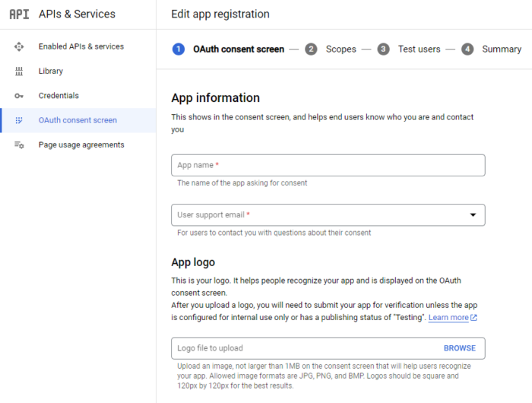Expand the User support email dropdown arrow
The width and height of the screenshot is (532, 403).
pyautogui.click(x=473, y=215)
